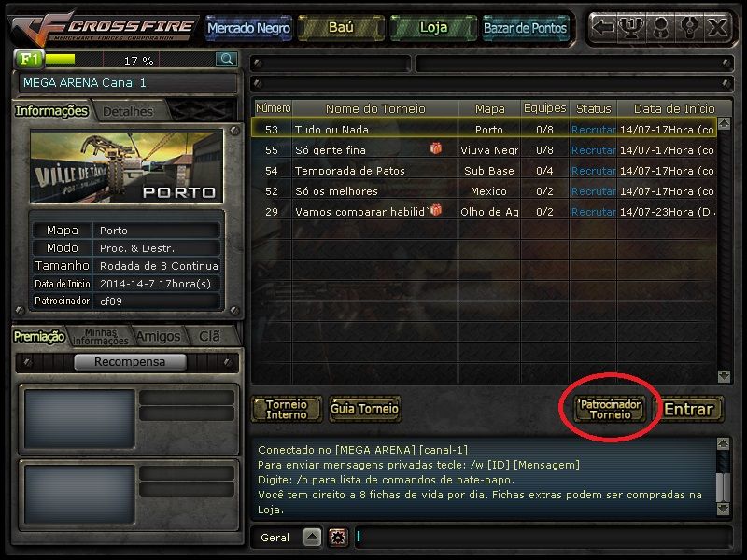The height and width of the screenshot is (560, 747).
Task: Expand the Geral chat channel dropdown arrow
Action: pyautogui.click(x=313, y=538)
